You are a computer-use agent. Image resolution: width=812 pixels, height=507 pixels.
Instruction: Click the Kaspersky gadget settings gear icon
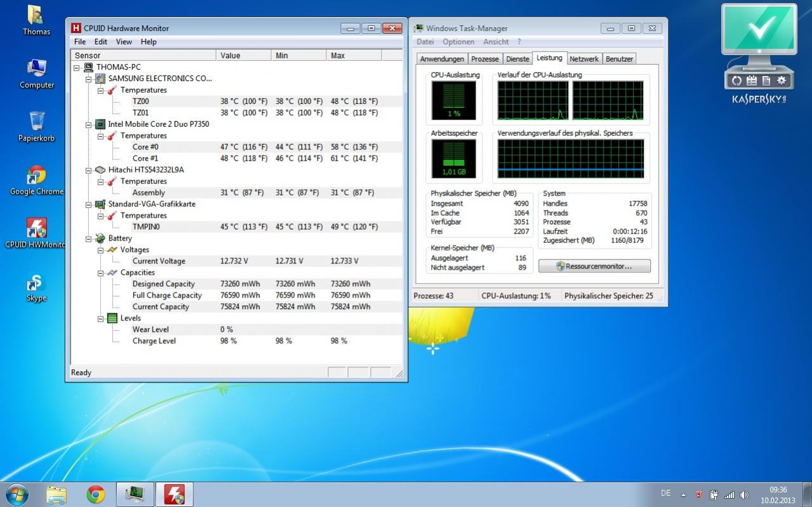pos(782,81)
